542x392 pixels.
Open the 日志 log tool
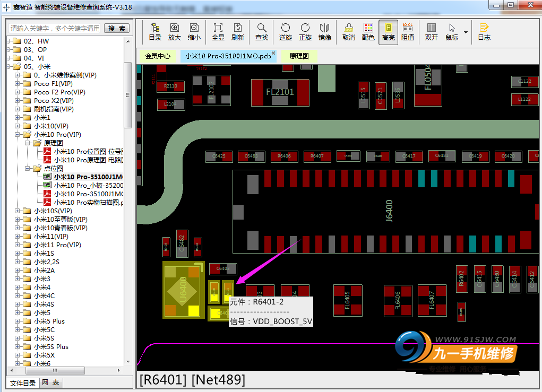click(484, 32)
